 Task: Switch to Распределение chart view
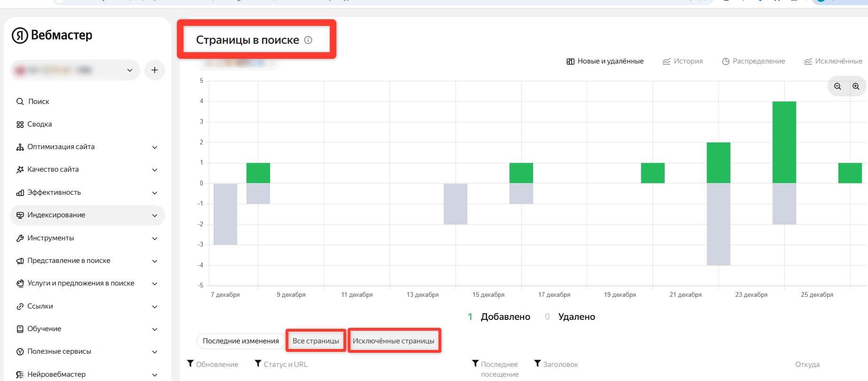click(754, 61)
